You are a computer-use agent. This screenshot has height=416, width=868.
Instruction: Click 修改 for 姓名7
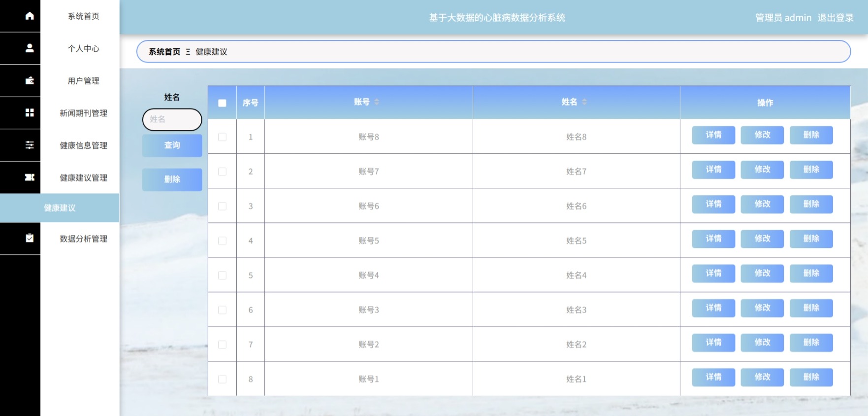(762, 170)
